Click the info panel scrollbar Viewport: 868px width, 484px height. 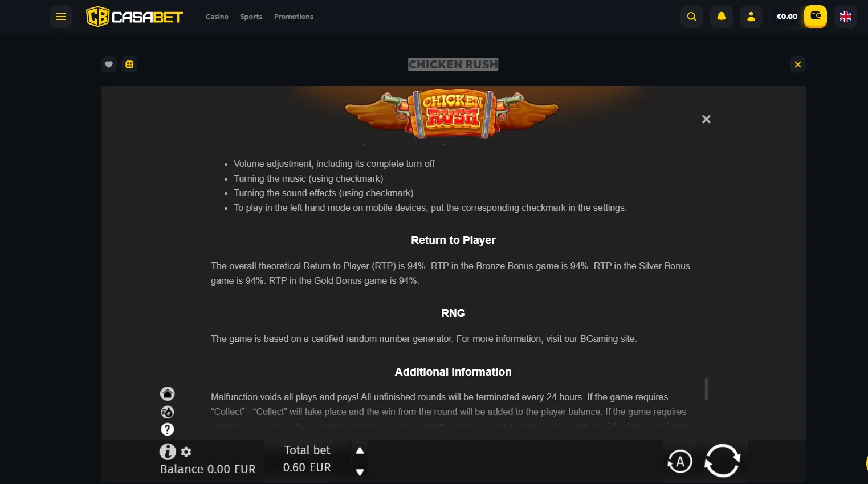point(706,389)
